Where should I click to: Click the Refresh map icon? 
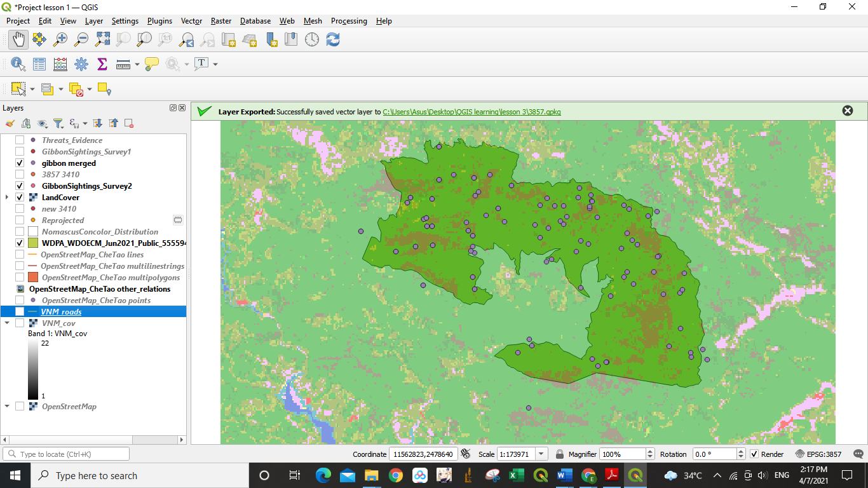[333, 39]
